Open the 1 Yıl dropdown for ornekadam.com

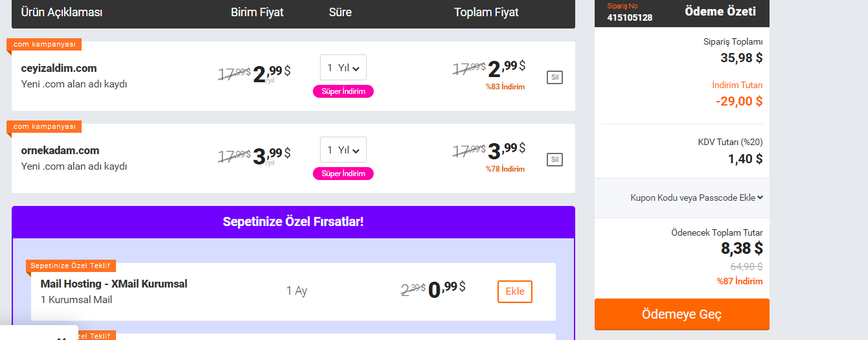pyautogui.click(x=343, y=150)
